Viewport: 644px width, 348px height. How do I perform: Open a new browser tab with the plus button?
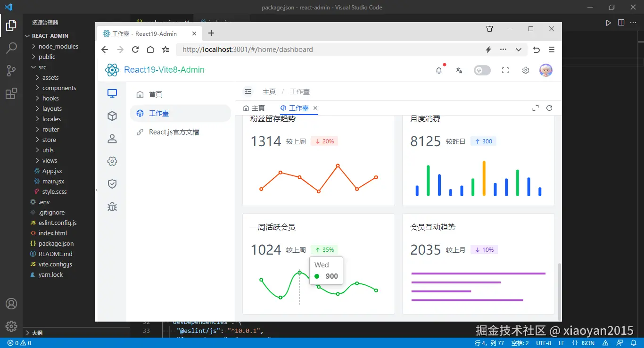click(211, 33)
